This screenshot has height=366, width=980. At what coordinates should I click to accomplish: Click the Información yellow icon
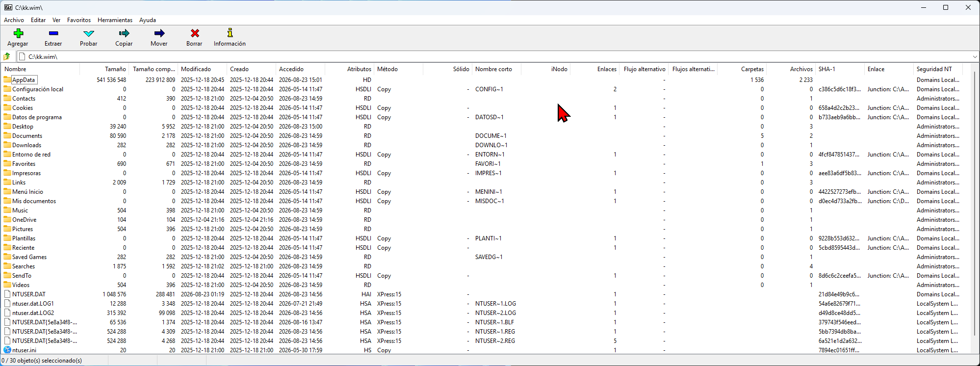230,33
